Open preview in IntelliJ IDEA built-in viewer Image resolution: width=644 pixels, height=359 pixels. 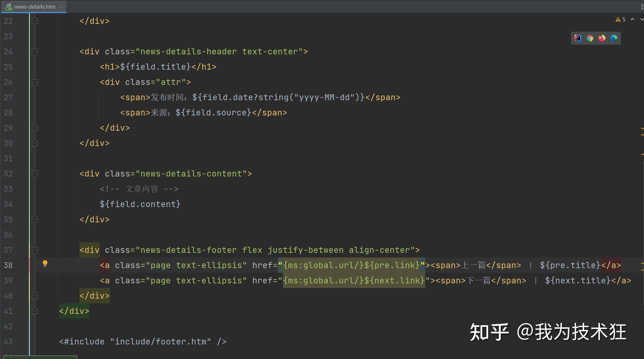point(578,38)
